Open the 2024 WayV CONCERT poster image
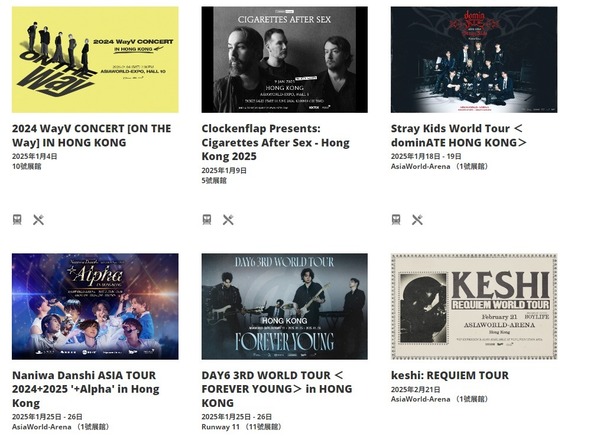The image size is (600, 440). pos(95,60)
